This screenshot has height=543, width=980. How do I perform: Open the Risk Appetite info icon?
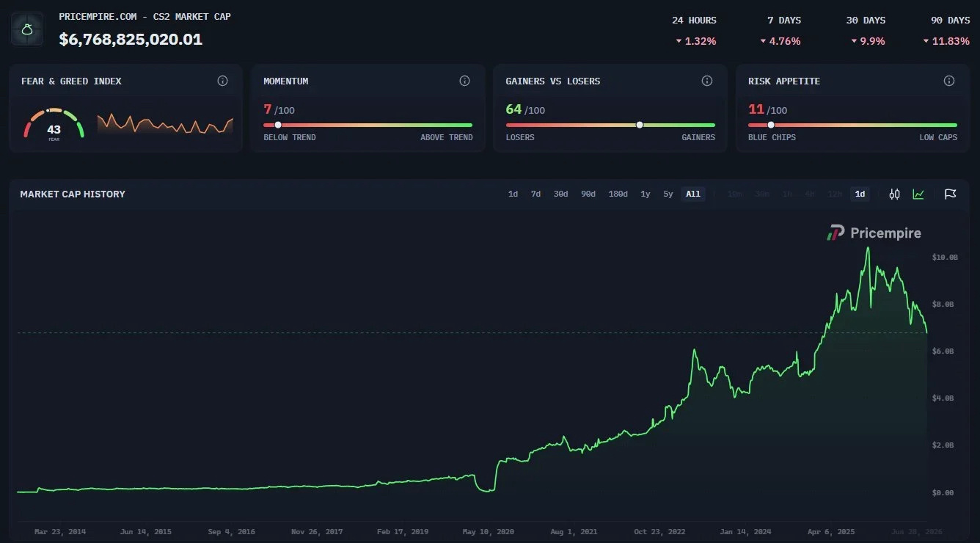(949, 81)
